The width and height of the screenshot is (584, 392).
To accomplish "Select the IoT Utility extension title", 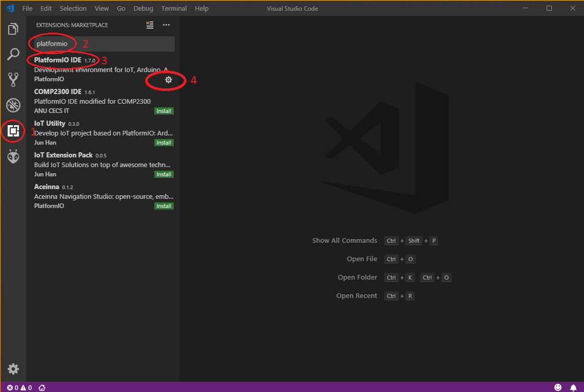I will [x=50, y=123].
